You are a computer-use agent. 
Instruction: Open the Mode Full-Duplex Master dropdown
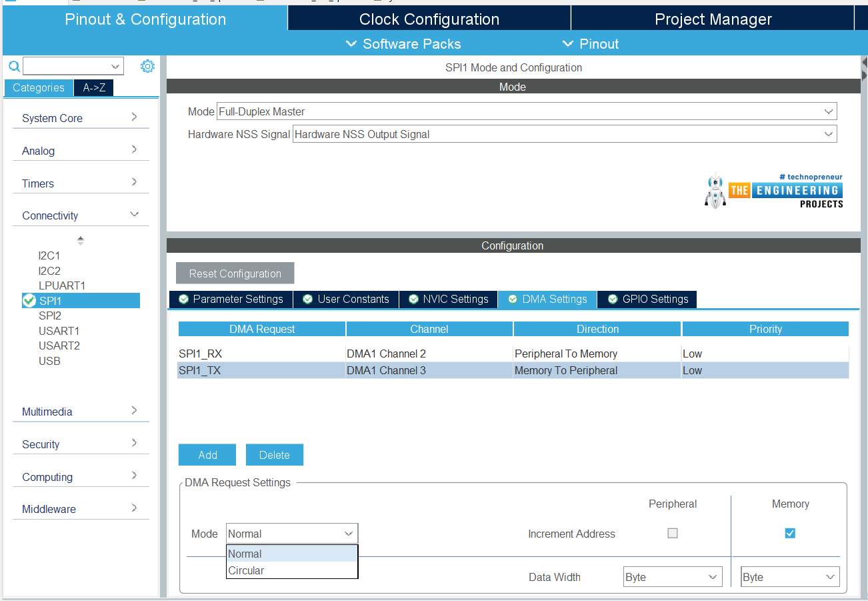coord(527,111)
